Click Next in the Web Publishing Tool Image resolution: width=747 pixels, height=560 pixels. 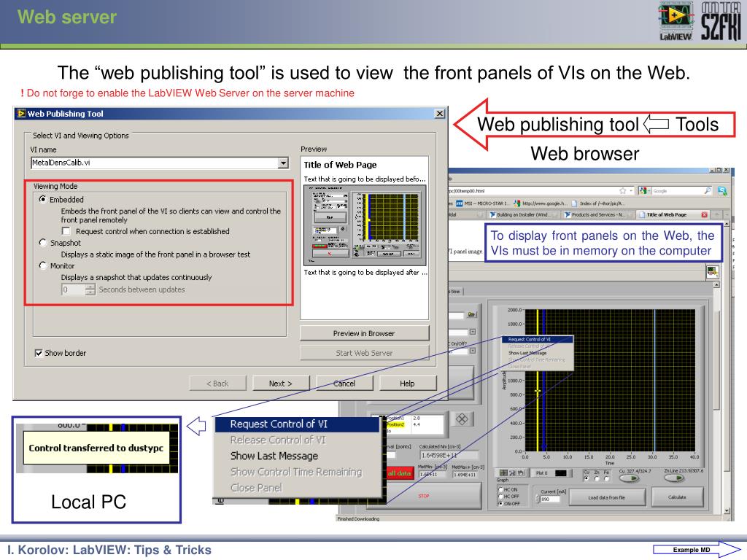point(281,384)
